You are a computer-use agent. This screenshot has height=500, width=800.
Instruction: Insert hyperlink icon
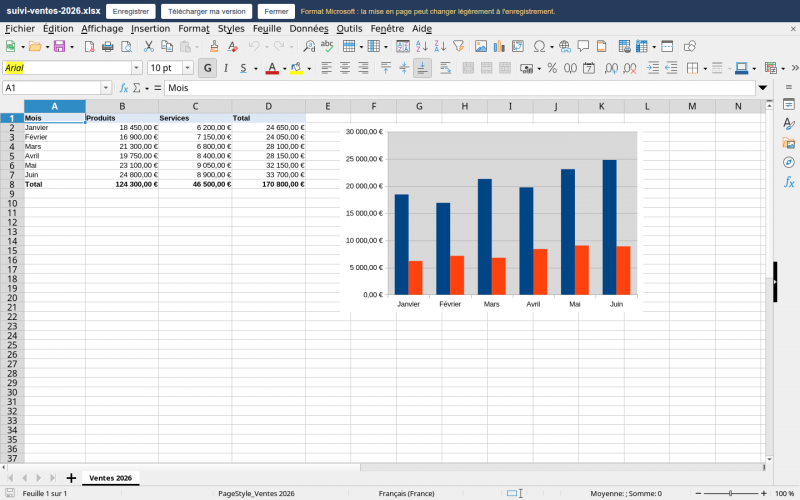click(565, 46)
